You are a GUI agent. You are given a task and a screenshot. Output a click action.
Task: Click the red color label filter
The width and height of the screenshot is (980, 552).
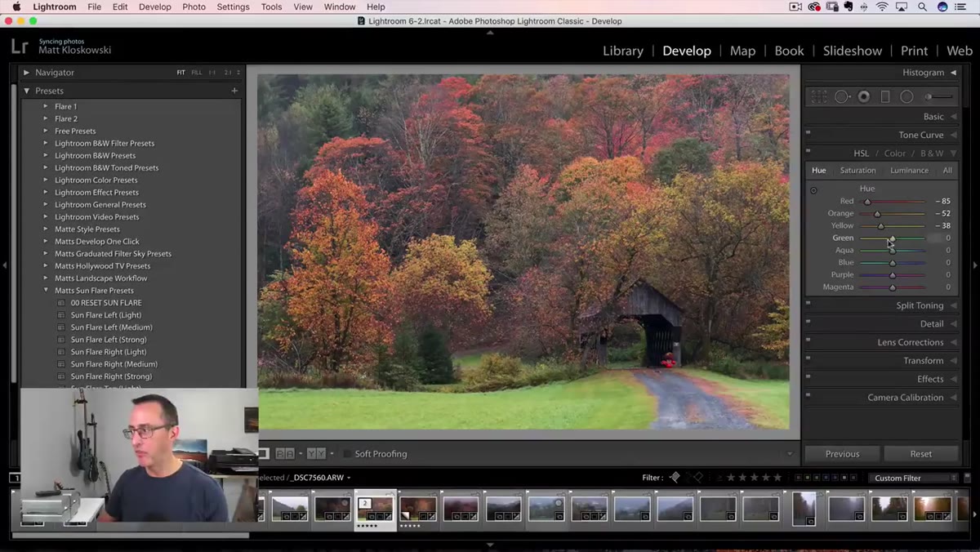point(798,478)
